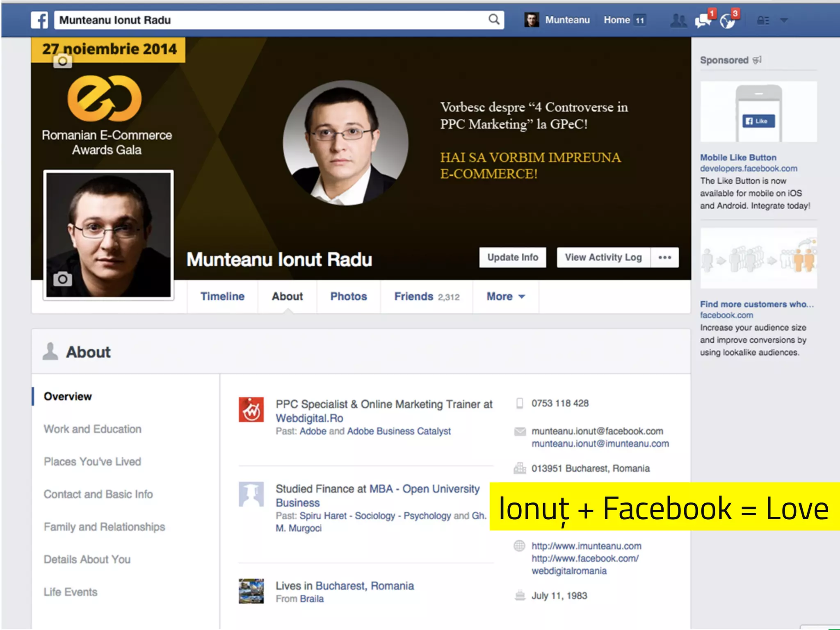Click the Braila hometown link
Image resolution: width=840 pixels, height=630 pixels.
click(312, 599)
